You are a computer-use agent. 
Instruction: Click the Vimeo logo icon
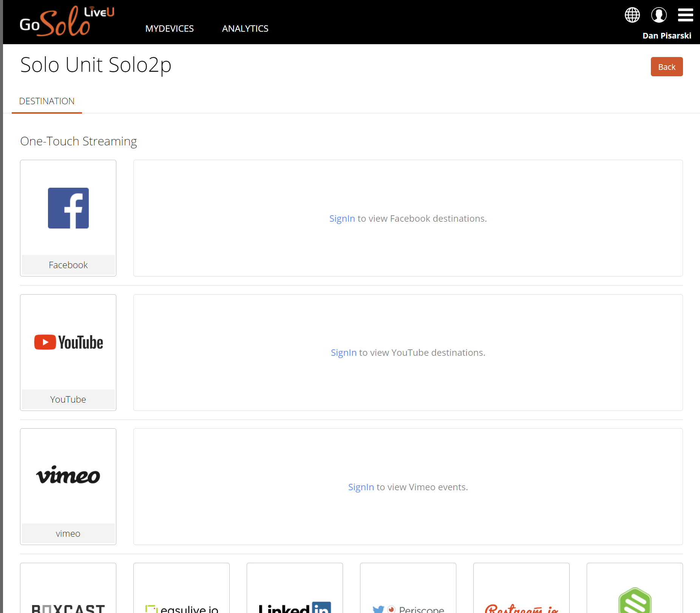pos(68,475)
